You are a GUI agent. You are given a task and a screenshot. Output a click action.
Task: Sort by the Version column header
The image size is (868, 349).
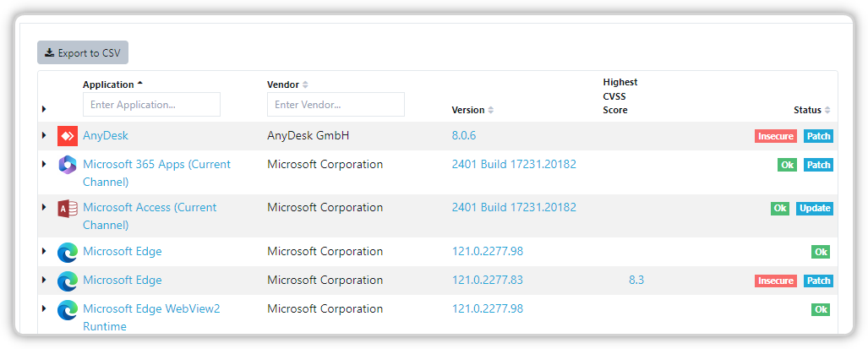[x=472, y=110]
